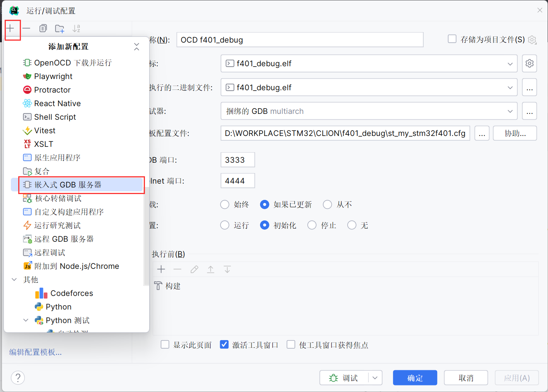Enable the 存储为项目文件 checkbox
This screenshot has width=548, height=392.
[x=452, y=39]
